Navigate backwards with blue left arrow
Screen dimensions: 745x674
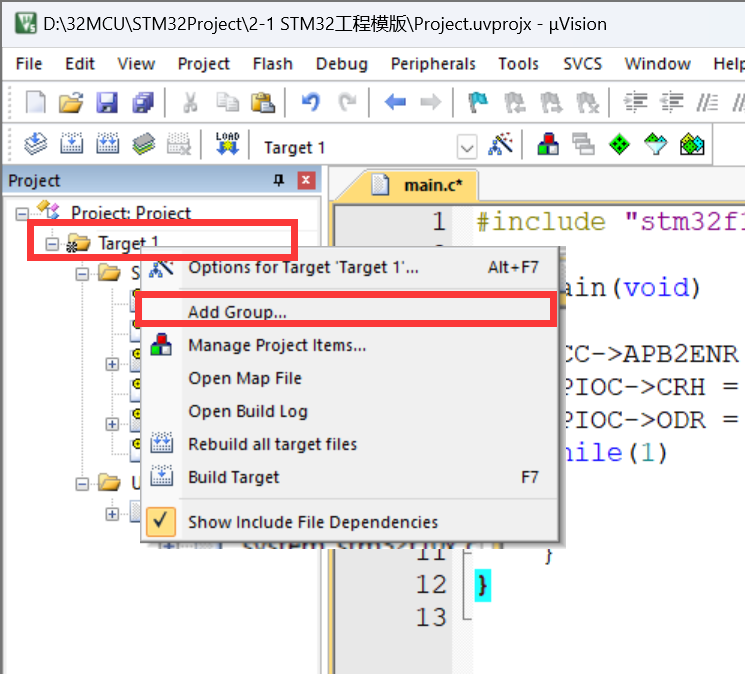click(395, 102)
